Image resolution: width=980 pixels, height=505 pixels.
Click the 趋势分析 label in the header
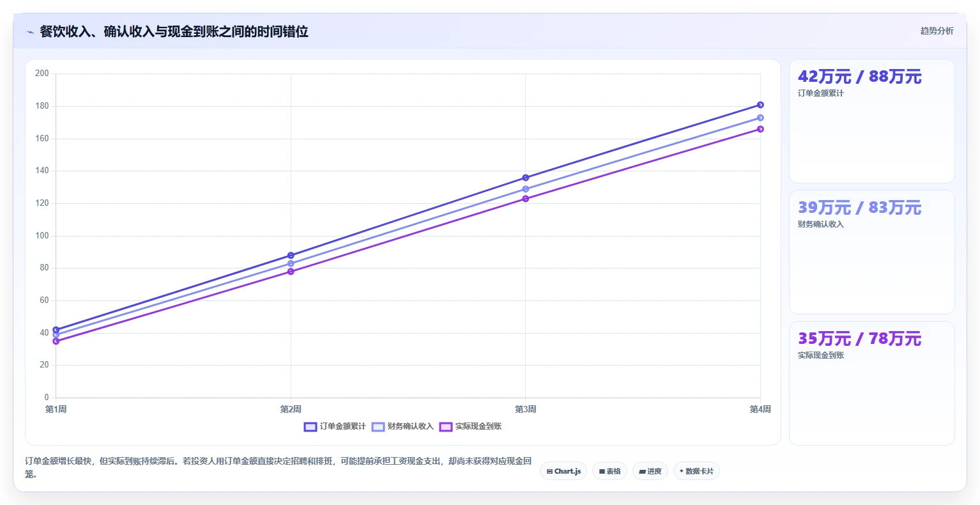[937, 31]
